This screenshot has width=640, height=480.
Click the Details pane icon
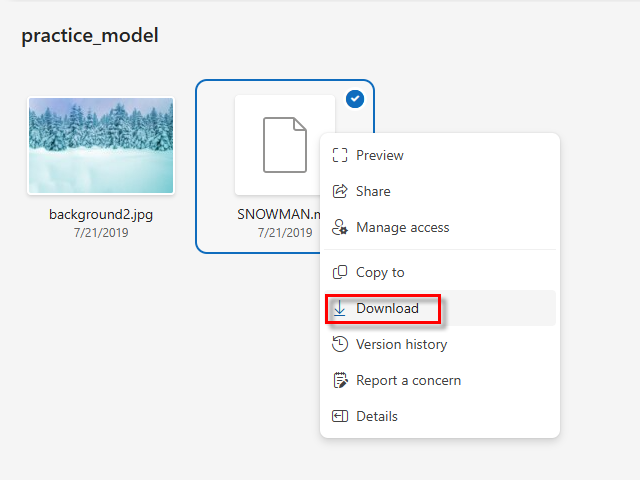point(340,416)
